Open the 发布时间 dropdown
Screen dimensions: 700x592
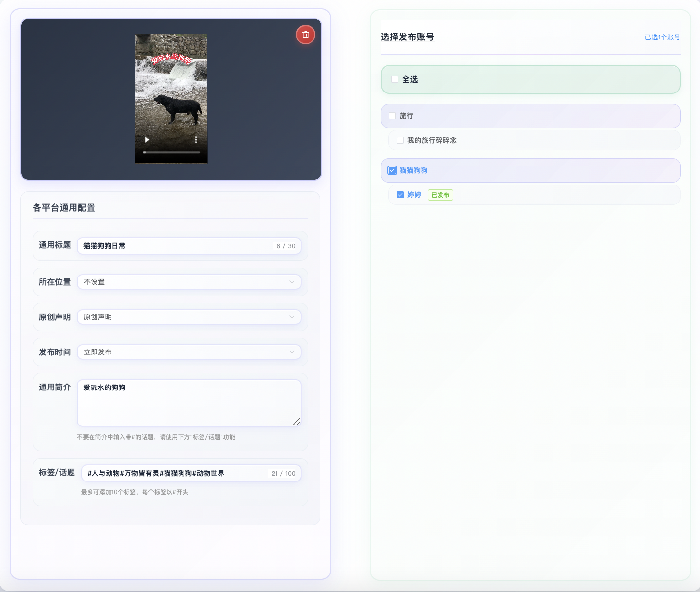[x=189, y=352]
